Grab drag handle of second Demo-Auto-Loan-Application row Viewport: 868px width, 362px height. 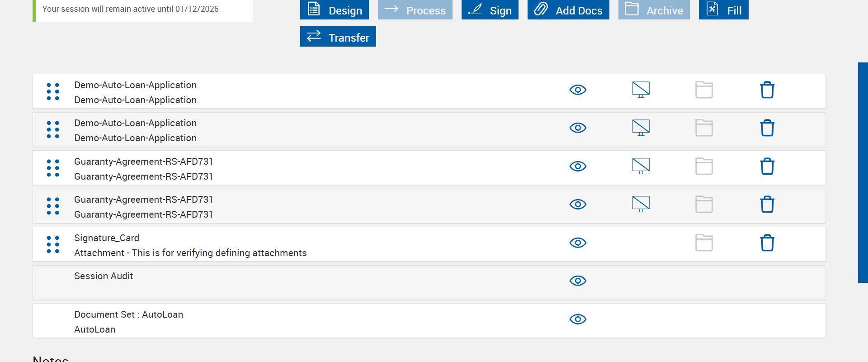(53, 129)
